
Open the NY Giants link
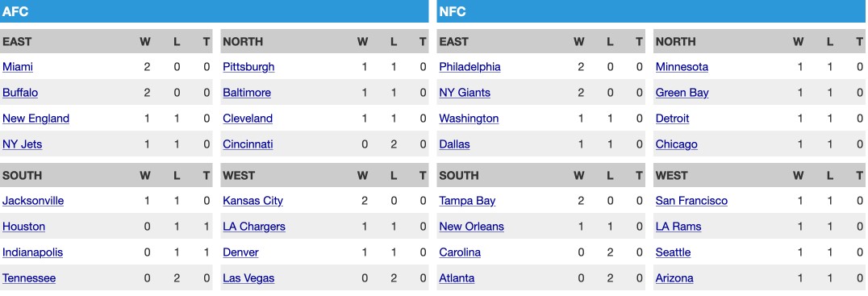465,93
